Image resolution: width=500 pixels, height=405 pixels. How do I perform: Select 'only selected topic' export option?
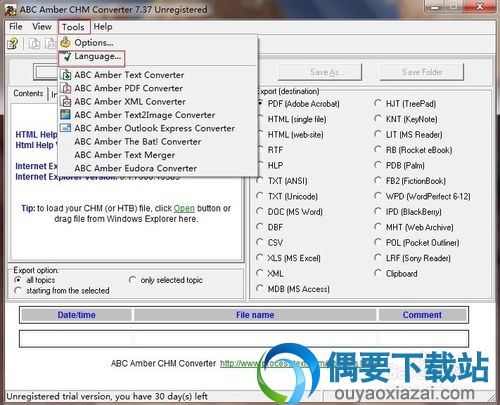[166, 280]
